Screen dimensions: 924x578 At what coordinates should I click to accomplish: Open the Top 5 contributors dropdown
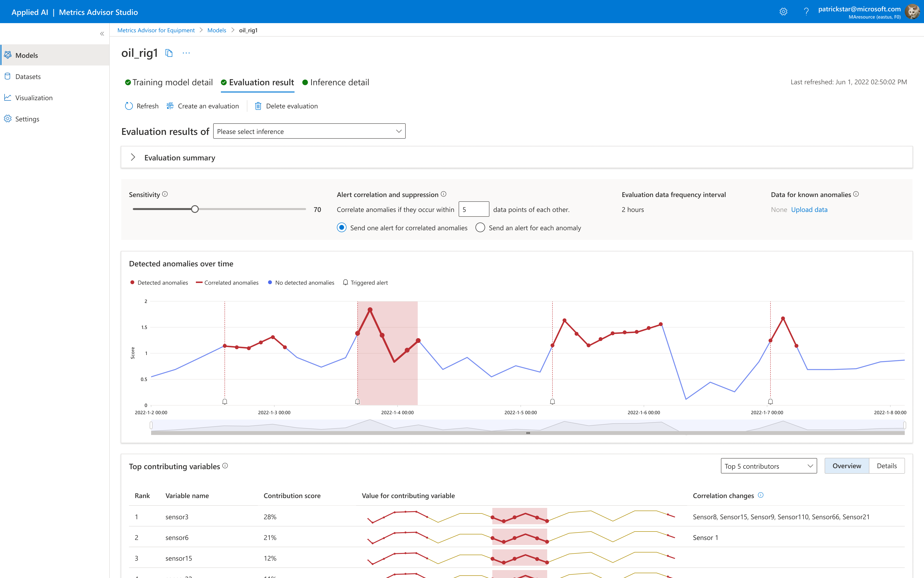[769, 466]
